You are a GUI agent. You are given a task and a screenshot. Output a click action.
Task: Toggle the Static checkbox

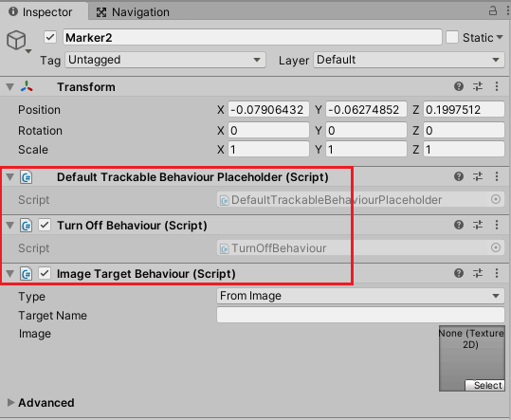[452, 37]
